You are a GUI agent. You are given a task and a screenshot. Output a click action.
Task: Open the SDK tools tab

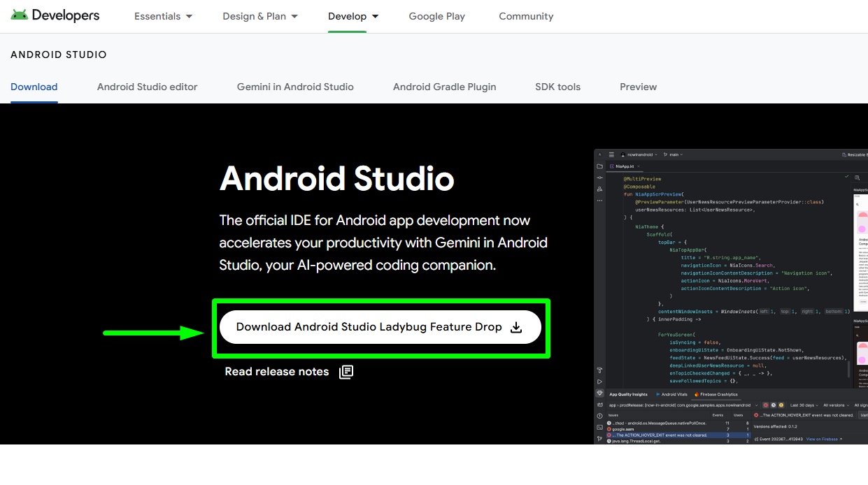(557, 87)
